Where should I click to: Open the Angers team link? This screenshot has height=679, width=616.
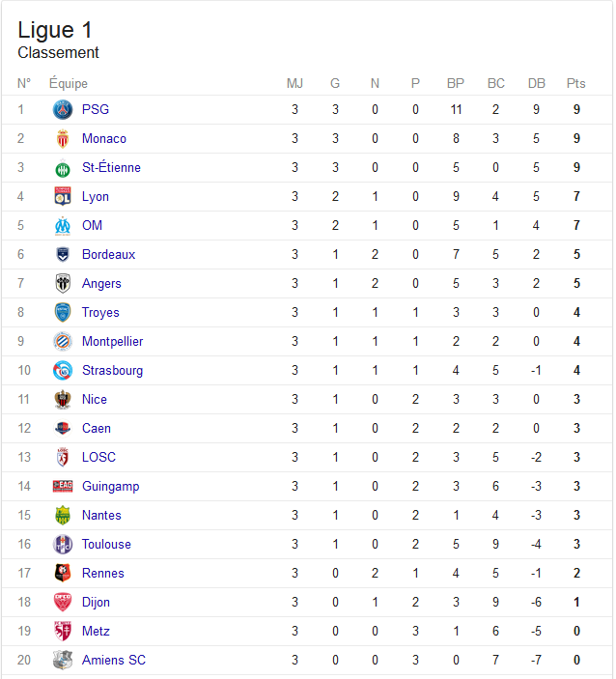coord(101,284)
